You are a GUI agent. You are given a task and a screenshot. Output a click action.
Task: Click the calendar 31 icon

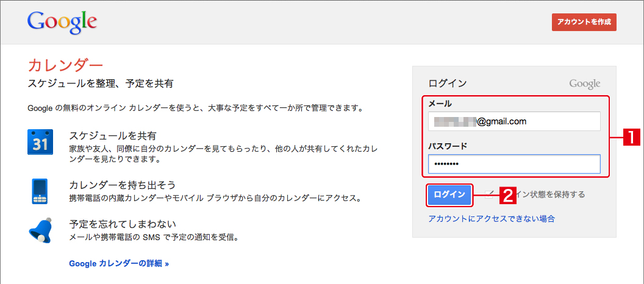(x=41, y=142)
